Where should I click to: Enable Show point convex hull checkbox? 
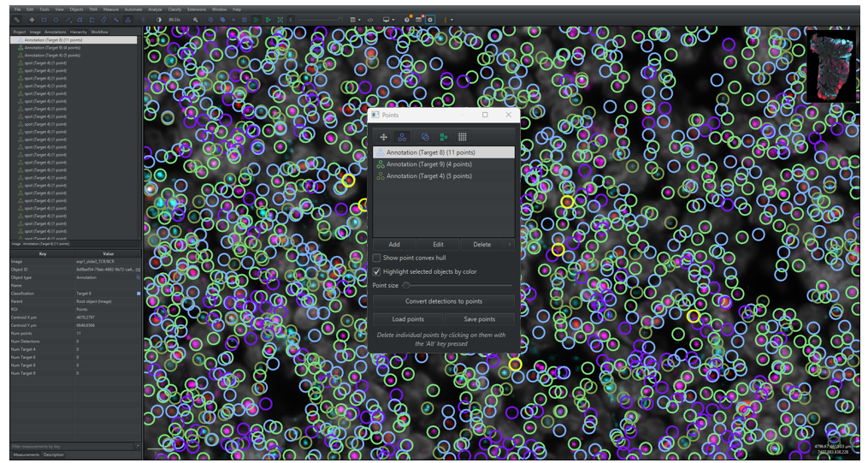[377, 258]
